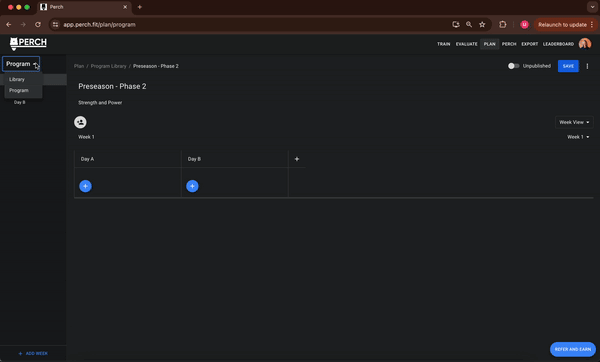Open the Chrome profile avatar

tap(524, 24)
